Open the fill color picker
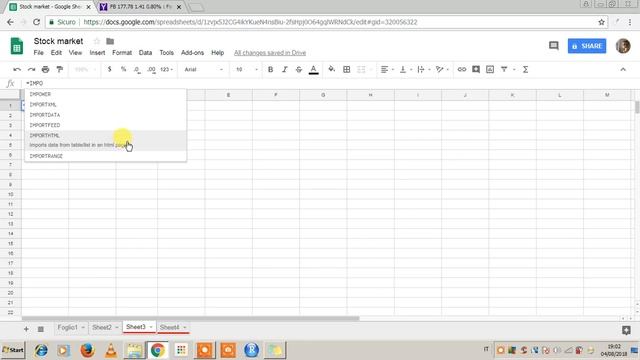 pos(331,69)
